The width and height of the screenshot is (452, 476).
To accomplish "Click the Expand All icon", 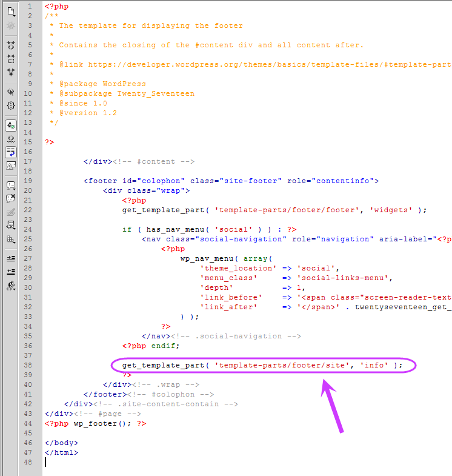I will coord(11,72).
